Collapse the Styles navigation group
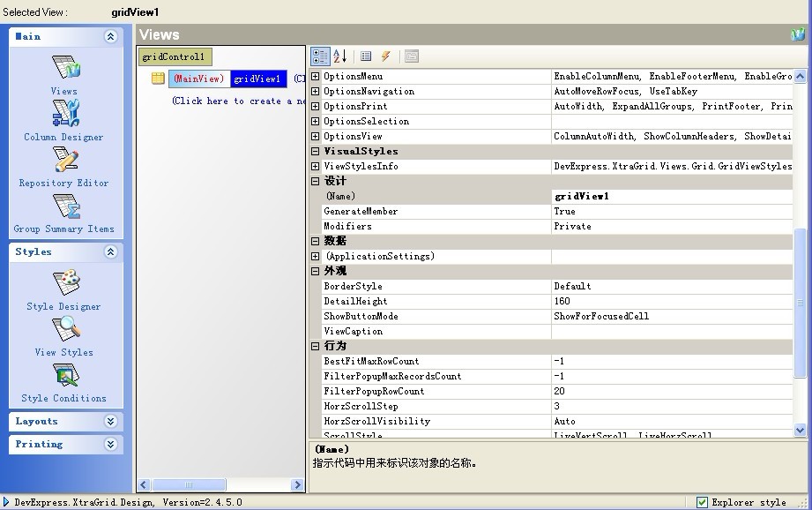Viewport: 812px width, 510px height. tap(110, 251)
